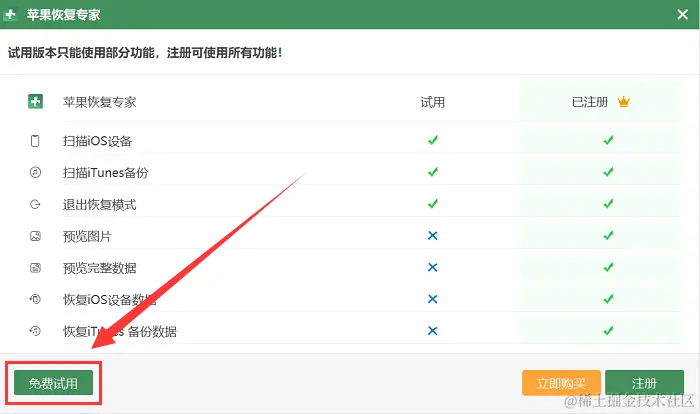Click the 已注册 column header

coord(590,102)
